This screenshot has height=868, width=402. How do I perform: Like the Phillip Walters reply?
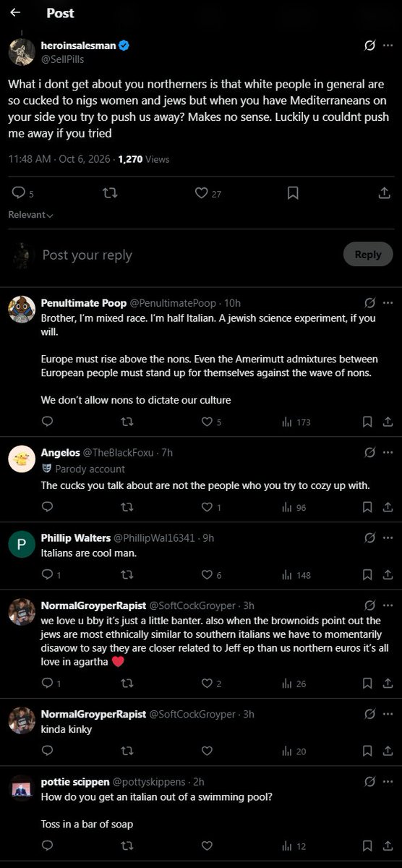coord(206,575)
